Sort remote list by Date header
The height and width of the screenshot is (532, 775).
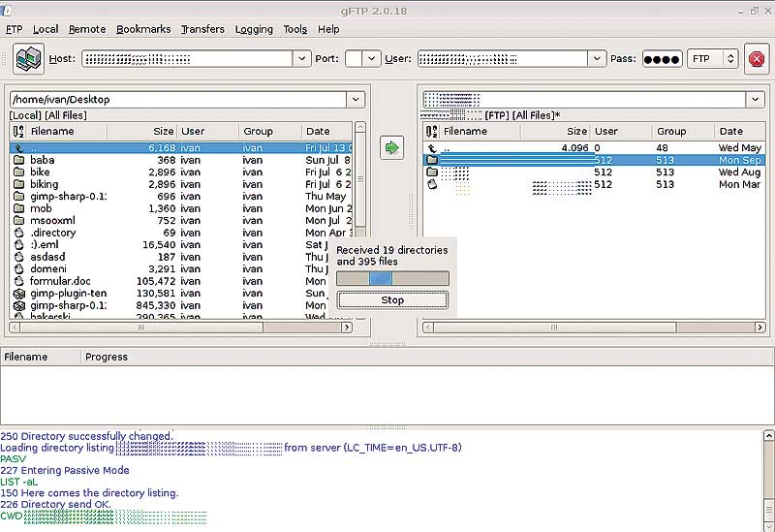739,131
